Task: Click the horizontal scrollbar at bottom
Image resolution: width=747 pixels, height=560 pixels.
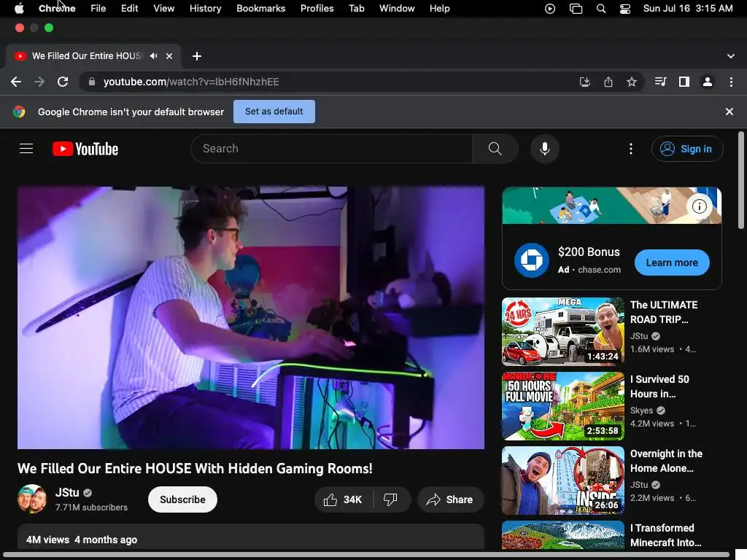Action: (366, 555)
